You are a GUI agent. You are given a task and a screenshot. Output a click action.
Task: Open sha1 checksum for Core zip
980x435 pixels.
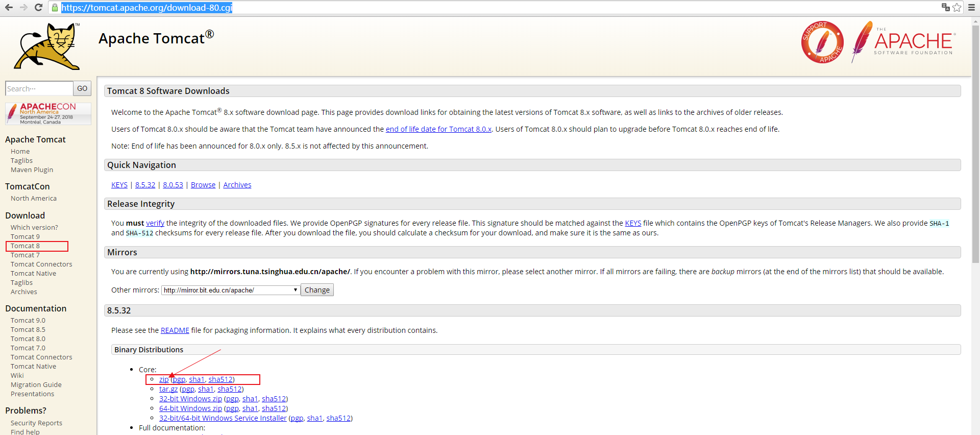(x=197, y=379)
